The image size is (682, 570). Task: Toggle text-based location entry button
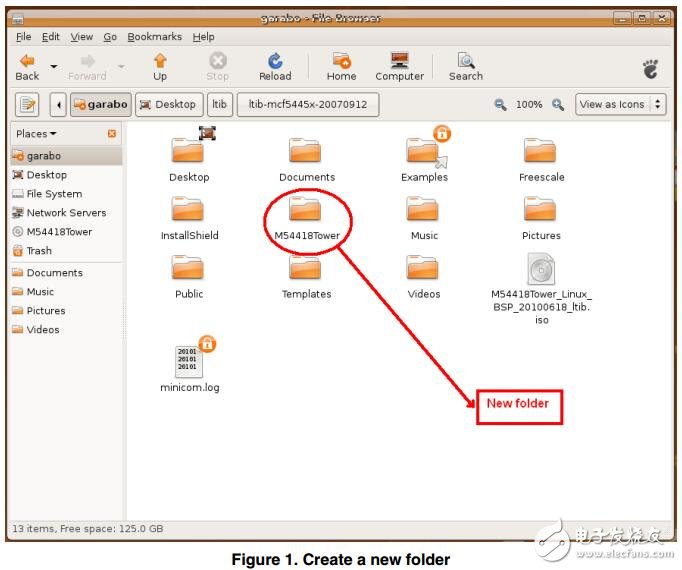coord(27,104)
